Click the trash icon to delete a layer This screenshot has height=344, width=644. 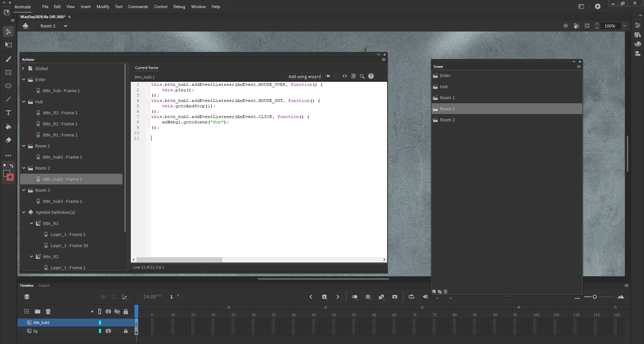pyautogui.click(x=48, y=311)
